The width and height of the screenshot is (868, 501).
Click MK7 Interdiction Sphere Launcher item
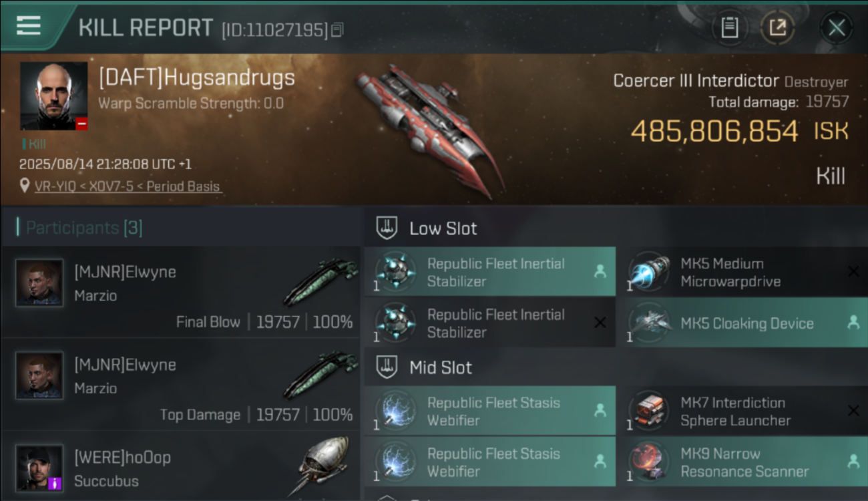click(742, 411)
